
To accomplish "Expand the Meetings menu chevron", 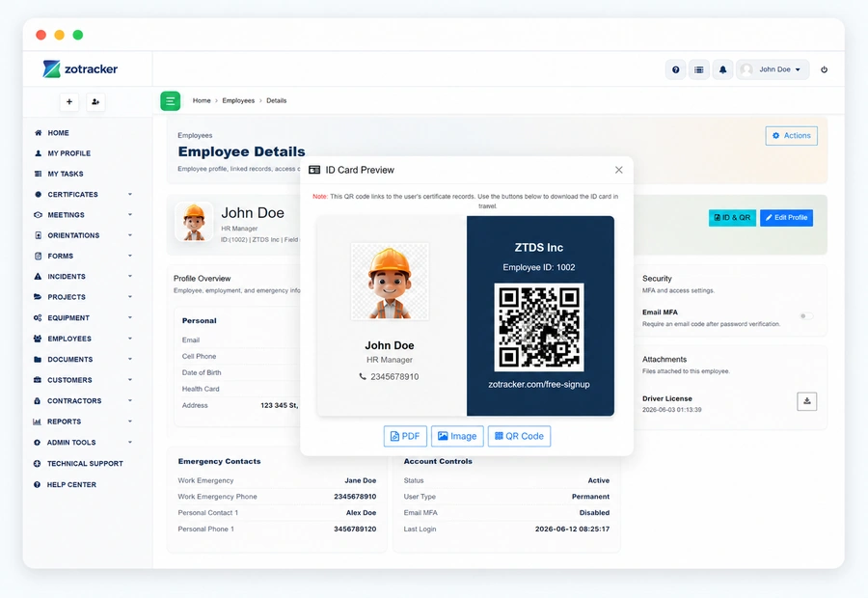I will [130, 215].
